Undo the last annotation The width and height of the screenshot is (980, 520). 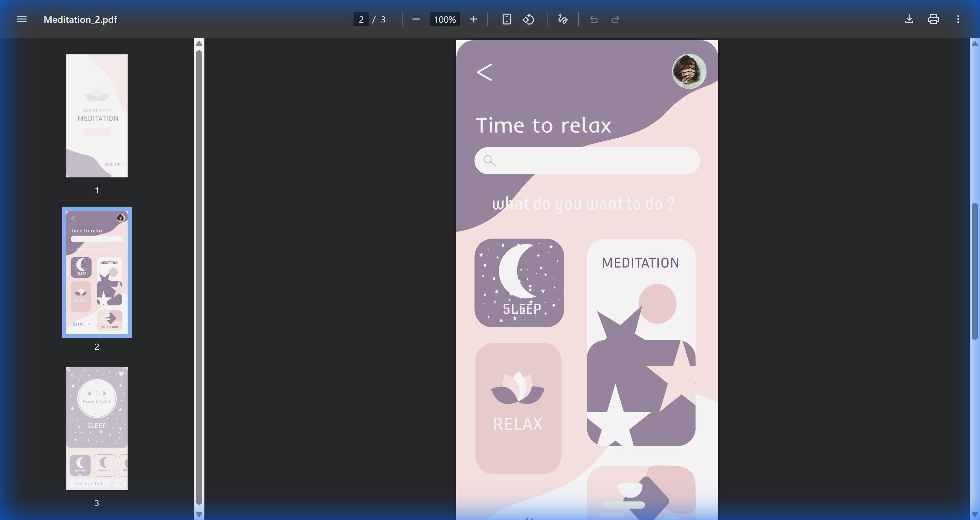(x=593, y=19)
